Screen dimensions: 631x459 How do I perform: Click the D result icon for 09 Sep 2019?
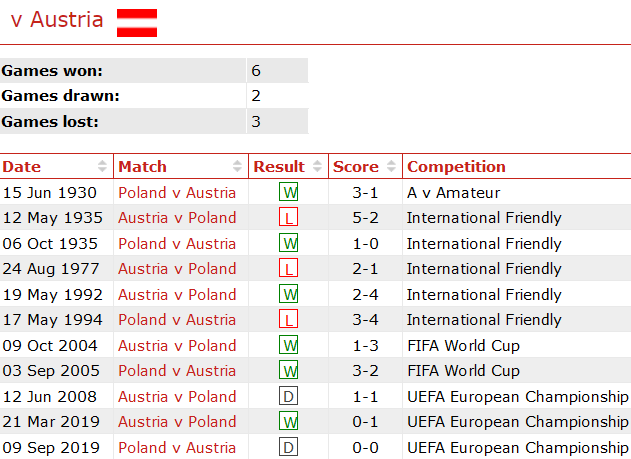point(289,447)
